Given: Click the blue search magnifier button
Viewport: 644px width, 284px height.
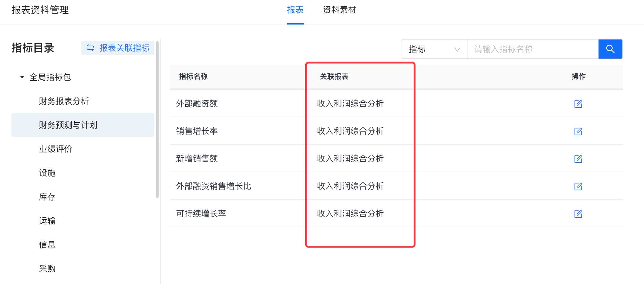Looking at the screenshot, I should click(x=610, y=49).
